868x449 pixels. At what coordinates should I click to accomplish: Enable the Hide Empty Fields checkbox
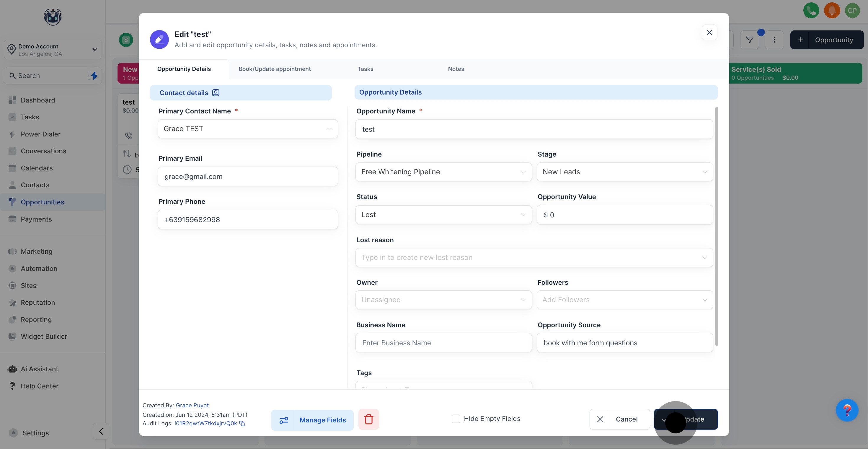pos(456,419)
